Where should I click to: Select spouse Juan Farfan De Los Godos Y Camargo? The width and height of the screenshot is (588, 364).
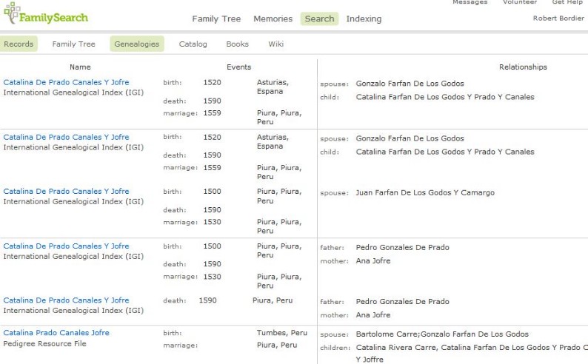(425, 192)
